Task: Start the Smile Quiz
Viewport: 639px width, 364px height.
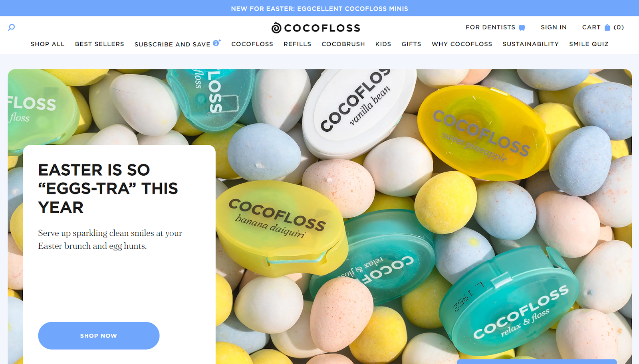Action: (x=589, y=44)
